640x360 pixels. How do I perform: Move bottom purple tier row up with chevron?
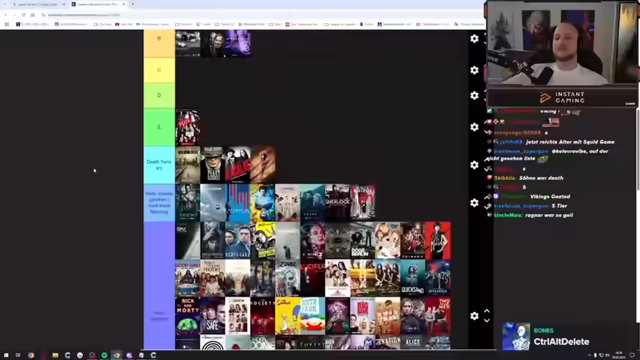[x=487, y=311]
